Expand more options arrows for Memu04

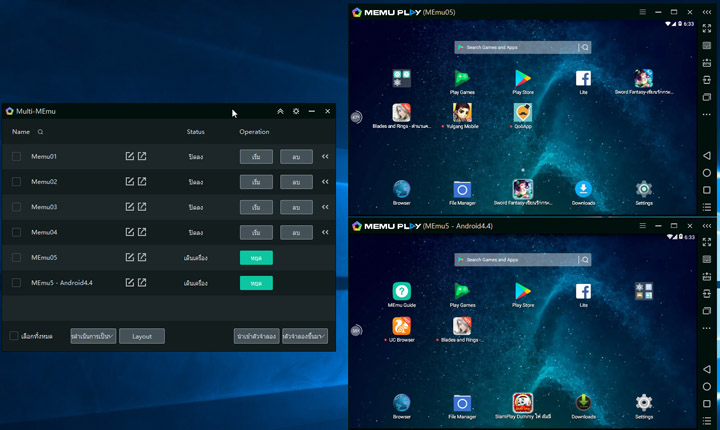pos(325,232)
